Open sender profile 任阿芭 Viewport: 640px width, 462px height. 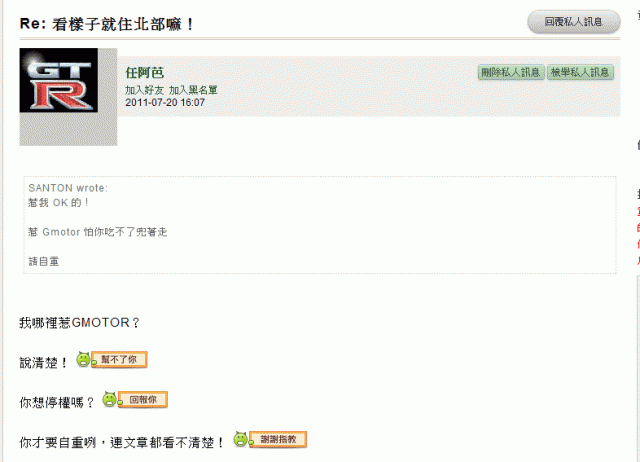(x=144, y=73)
